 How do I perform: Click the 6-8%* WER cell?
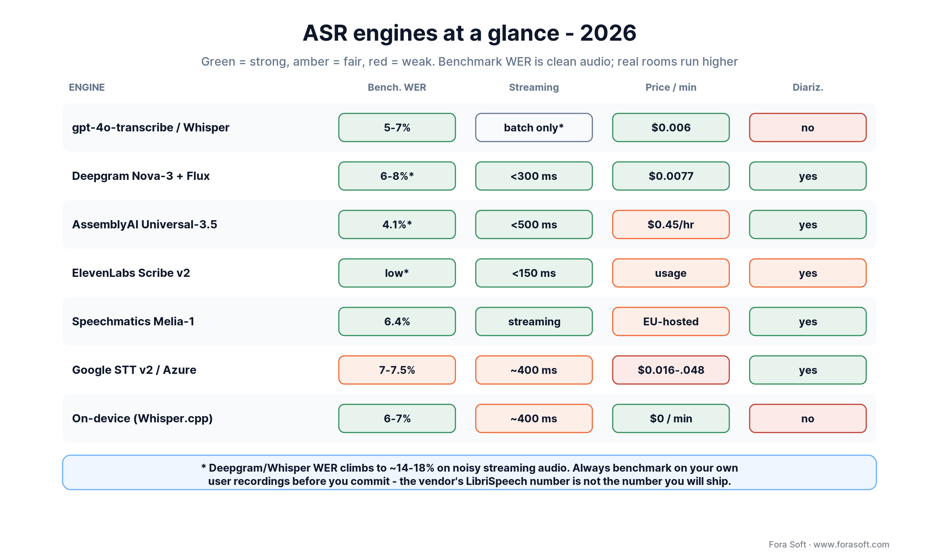(397, 176)
